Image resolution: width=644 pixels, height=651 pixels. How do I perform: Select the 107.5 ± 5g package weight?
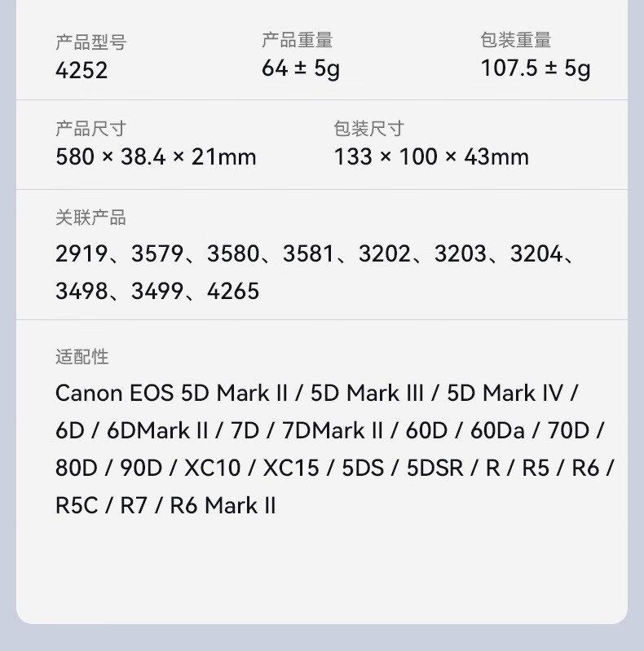[x=536, y=68]
